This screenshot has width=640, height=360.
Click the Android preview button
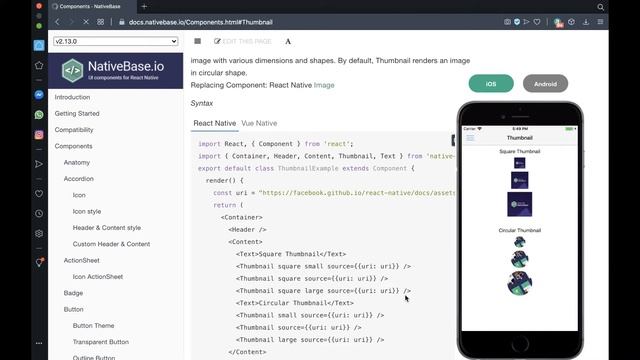tap(545, 84)
